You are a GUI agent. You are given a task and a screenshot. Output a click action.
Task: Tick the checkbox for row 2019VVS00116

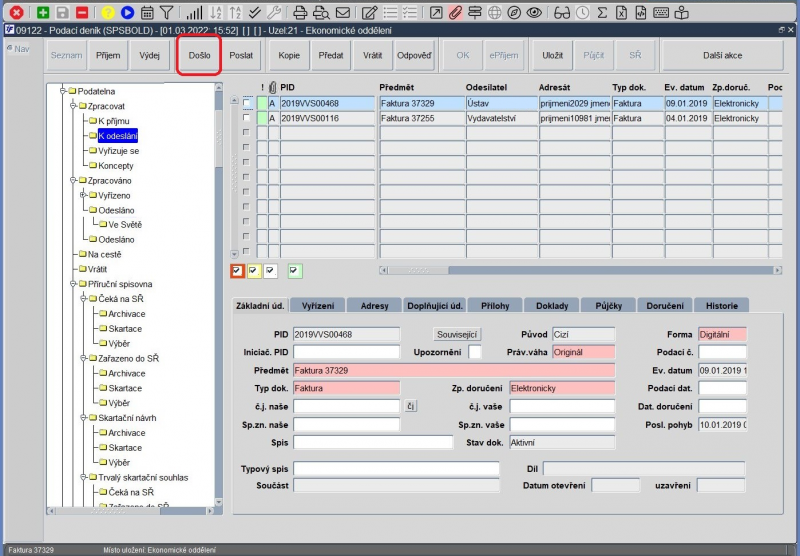pos(247,118)
